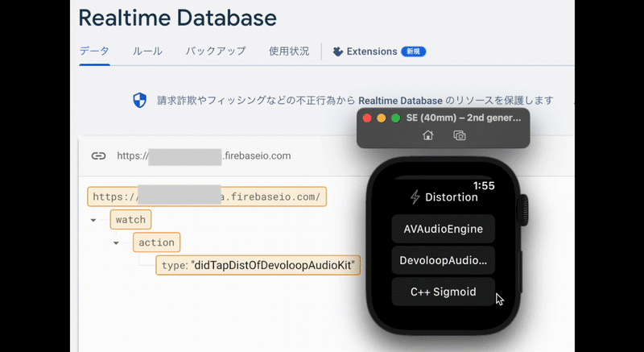This screenshot has height=352, width=644.
Task: Select the action tree node
Action: coord(156,242)
